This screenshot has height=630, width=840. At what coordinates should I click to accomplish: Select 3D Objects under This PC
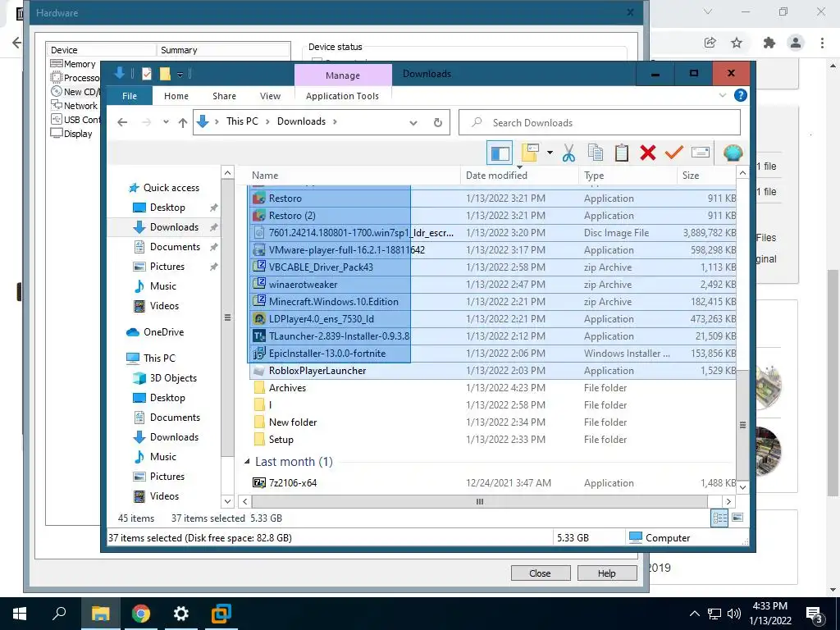173,378
